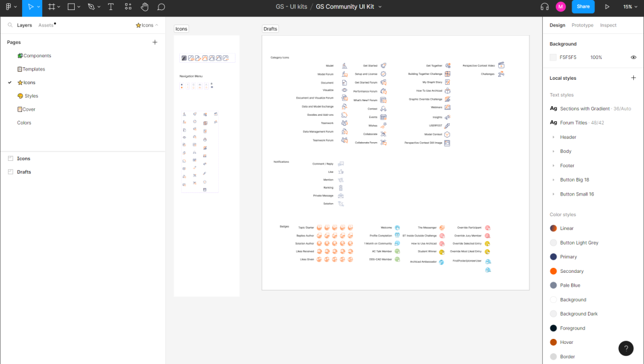Open the Figma main menu
Image resolution: width=644 pixels, height=364 pixels.
(x=9, y=7)
